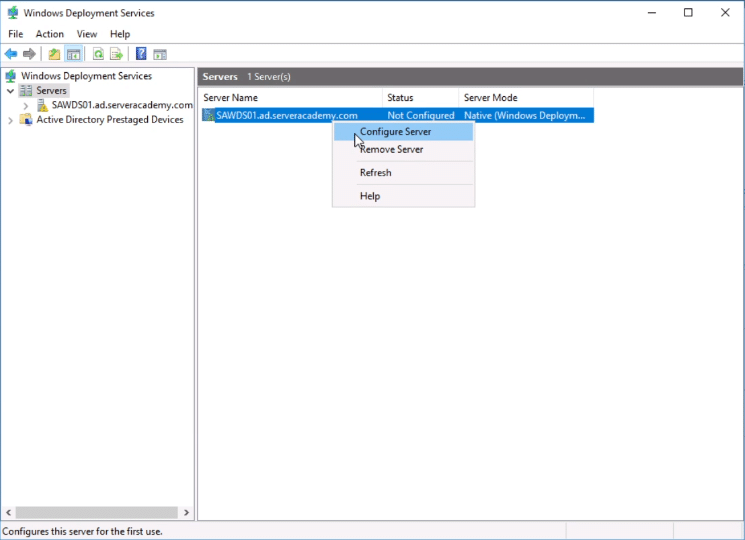This screenshot has height=540, width=745.
Task: Select Remove Server in context menu
Action: 391,150
